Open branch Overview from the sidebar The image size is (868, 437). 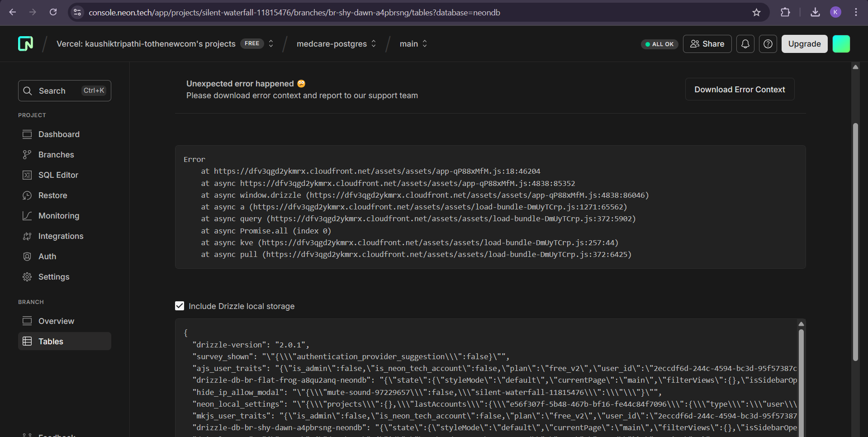pyautogui.click(x=65, y=321)
